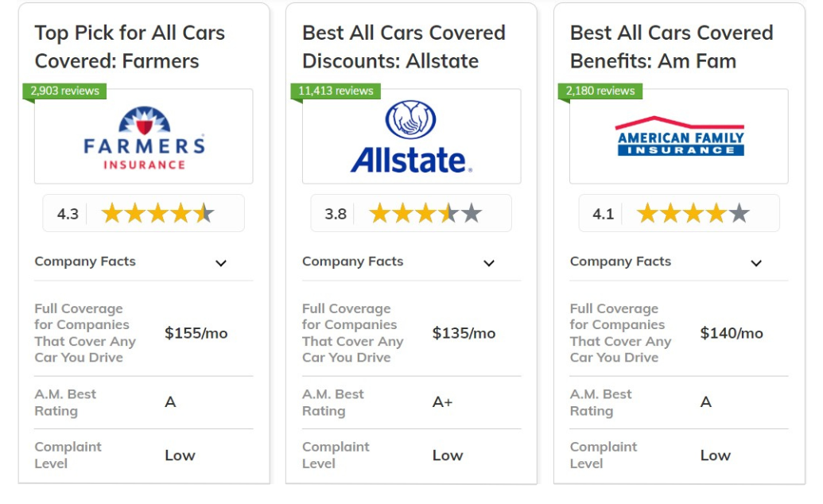This screenshot has height=504, width=823.
Task: Select Best All Cars Covered Benefits: Am Fam heading
Action: click(671, 47)
